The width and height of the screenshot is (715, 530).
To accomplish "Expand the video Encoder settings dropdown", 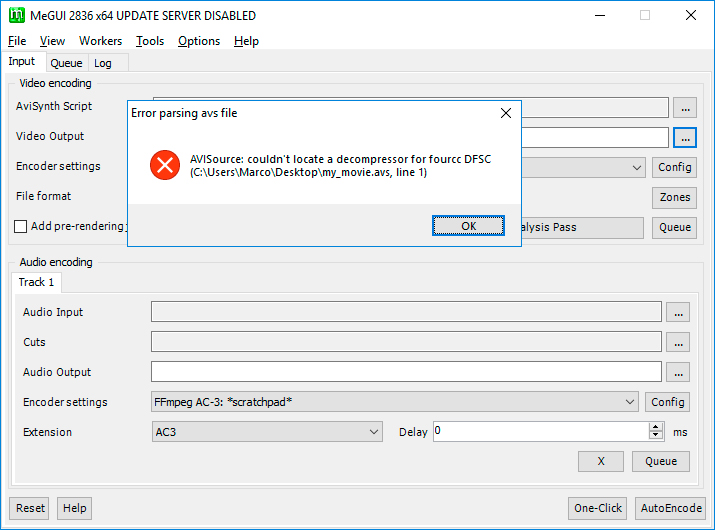I will click(637, 167).
